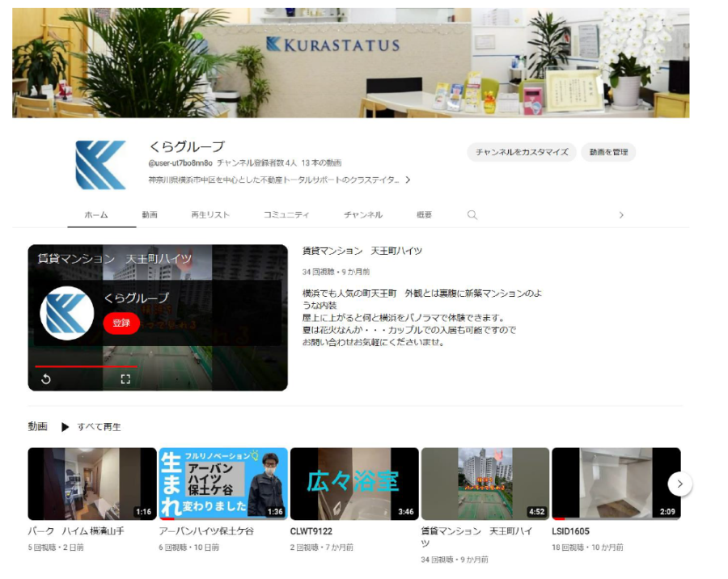728x579 pixels.
Task: Open the 4:52 天王町ハイツ thumbnail
Action: [485, 484]
